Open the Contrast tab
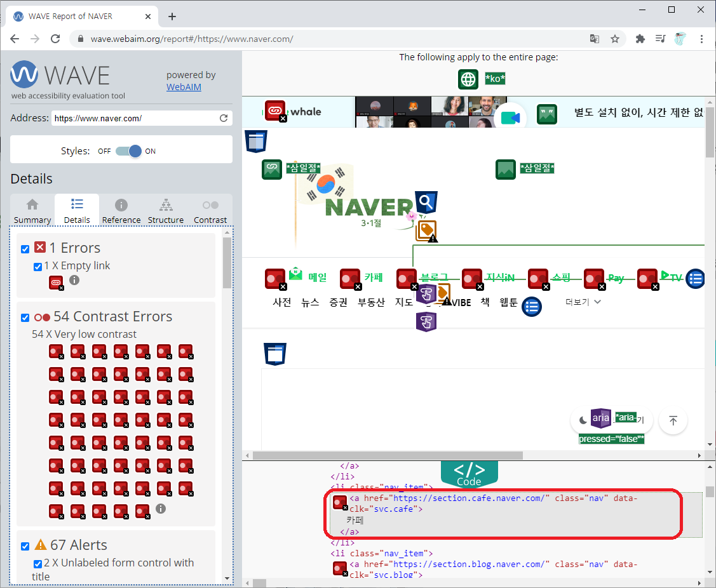Viewport: 716px width, 588px height. (210, 210)
